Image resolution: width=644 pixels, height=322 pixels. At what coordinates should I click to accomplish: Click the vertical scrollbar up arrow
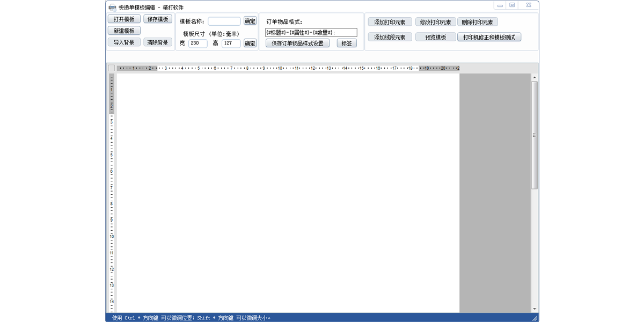coord(535,78)
